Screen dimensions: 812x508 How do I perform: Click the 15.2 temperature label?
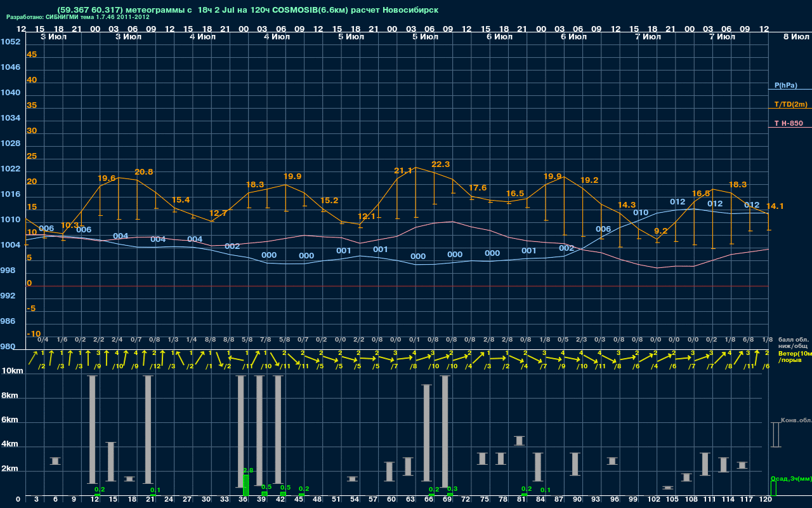[329, 201]
